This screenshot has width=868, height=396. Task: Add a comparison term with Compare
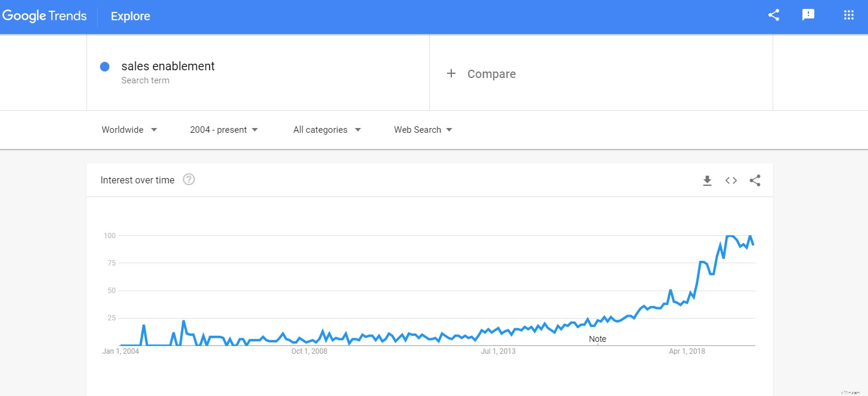pos(481,73)
